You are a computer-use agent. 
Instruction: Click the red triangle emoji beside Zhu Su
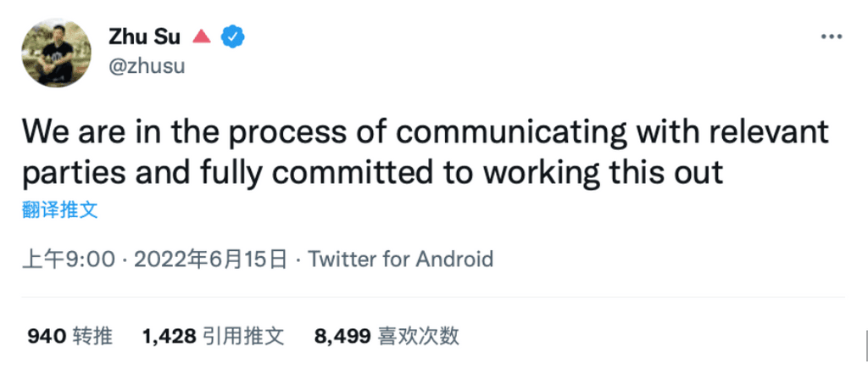coord(202,37)
